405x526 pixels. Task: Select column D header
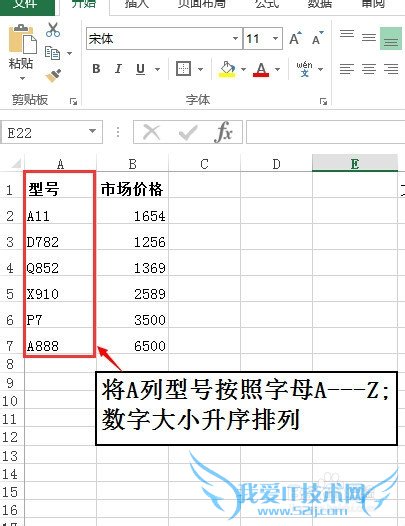(x=276, y=164)
